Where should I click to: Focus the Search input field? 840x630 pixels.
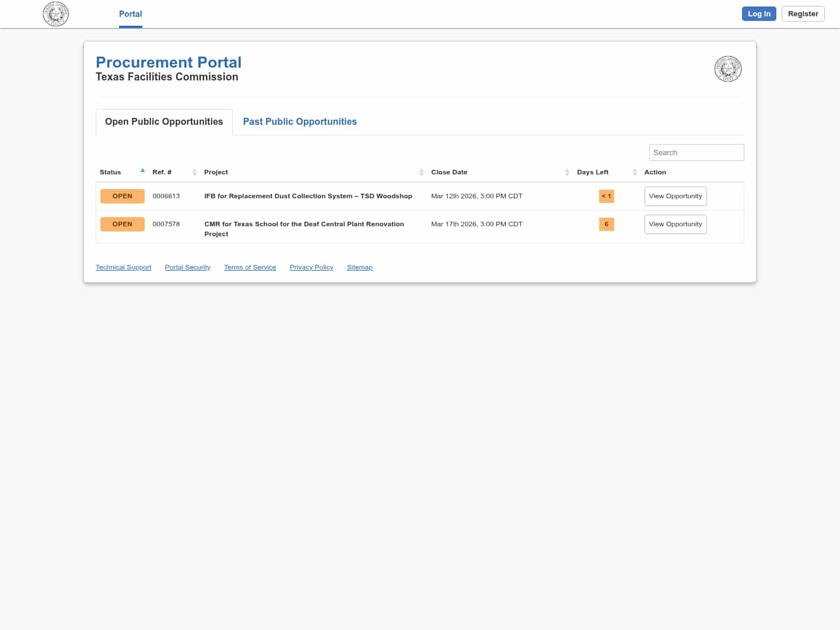point(696,152)
